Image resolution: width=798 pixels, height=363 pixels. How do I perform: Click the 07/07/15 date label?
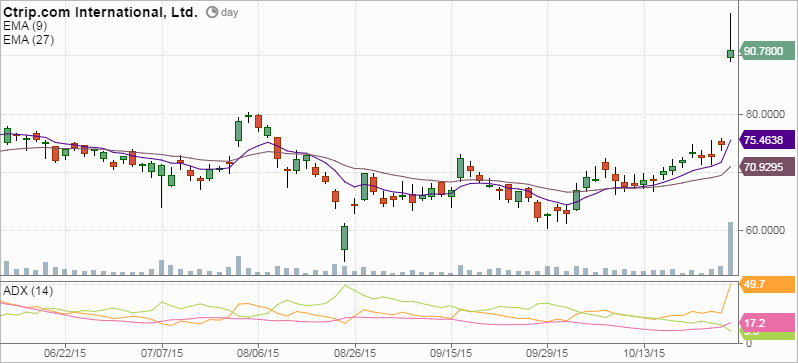pos(162,352)
